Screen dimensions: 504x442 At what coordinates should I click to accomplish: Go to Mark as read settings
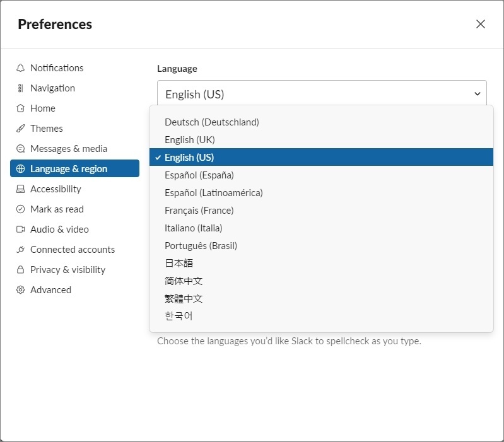click(74, 209)
